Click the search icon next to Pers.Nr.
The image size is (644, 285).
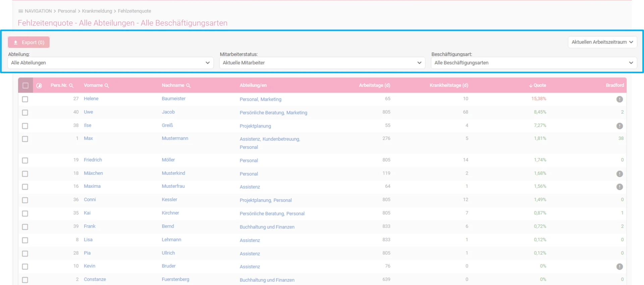click(71, 86)
